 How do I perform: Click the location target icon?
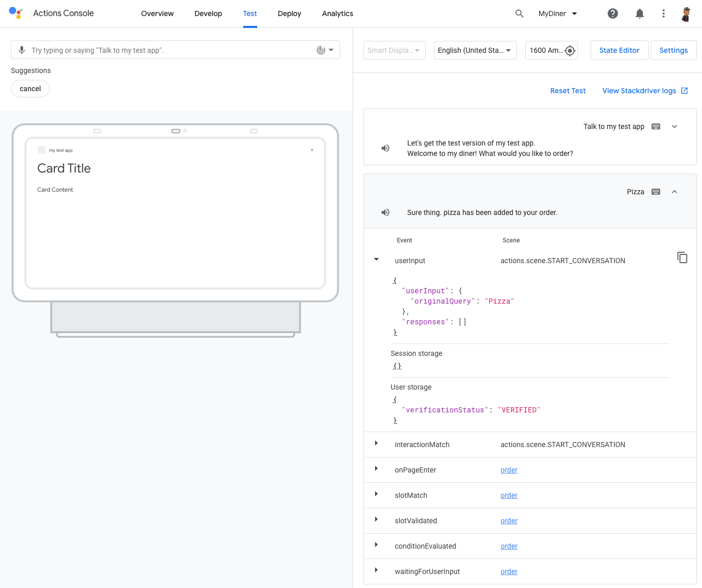click(570, 50)
